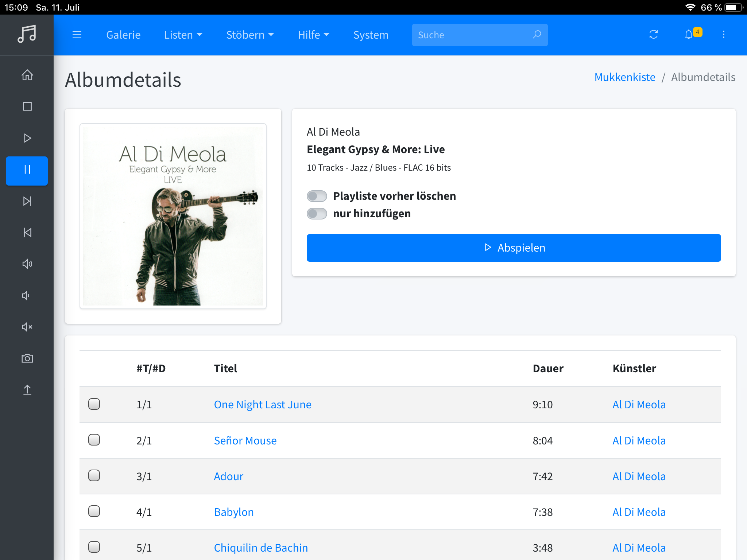Check the box for Chiquilin de Bachin

click(94, 547)
